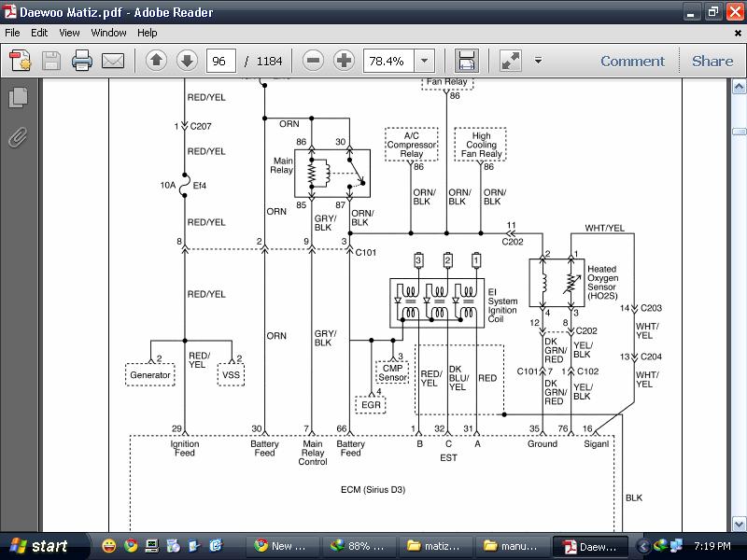Open the Comment pane
Screen dimensions: 747x560
(632, 62)
